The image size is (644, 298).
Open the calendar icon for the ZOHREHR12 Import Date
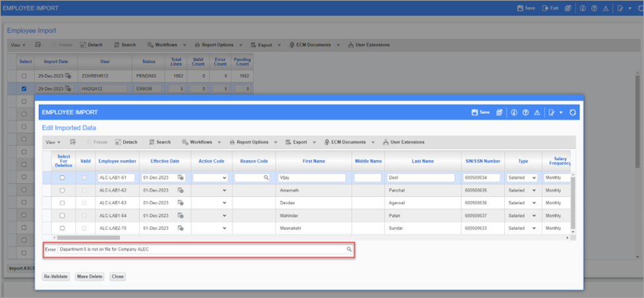68,76
